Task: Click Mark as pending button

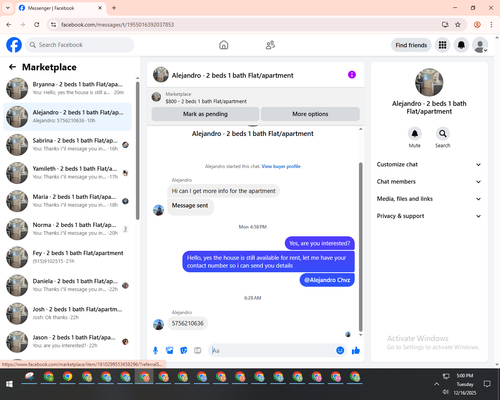Action: coord(205,114)
